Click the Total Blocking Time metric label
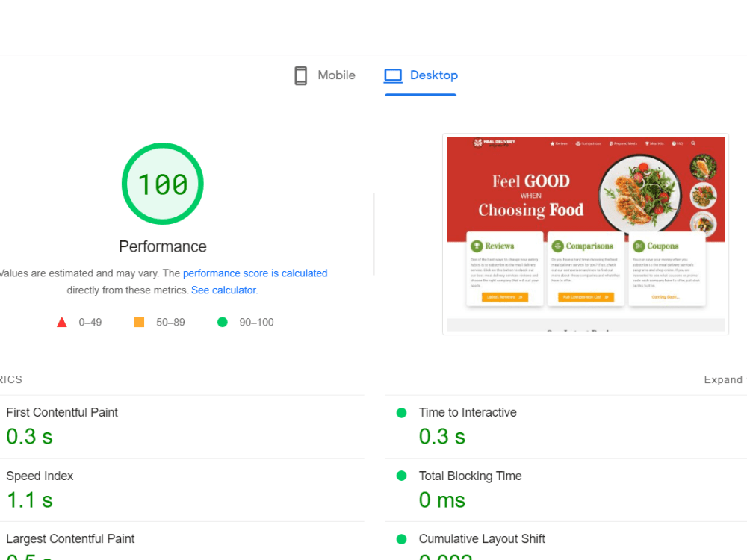 [470, 476]
